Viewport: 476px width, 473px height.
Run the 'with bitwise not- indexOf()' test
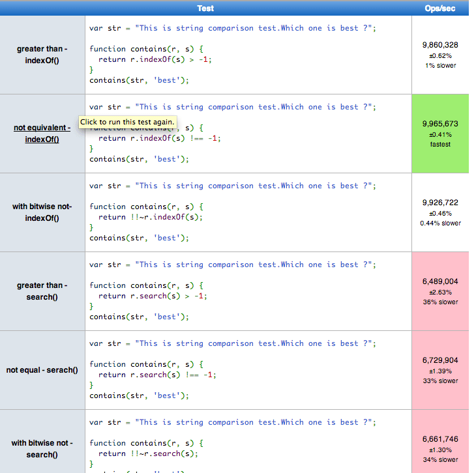tap(42, 212)
